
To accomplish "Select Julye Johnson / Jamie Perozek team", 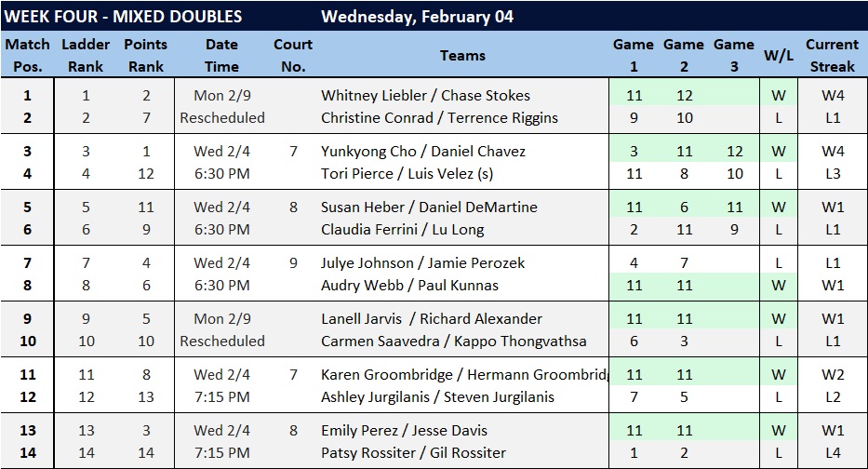I will [422, 263].
